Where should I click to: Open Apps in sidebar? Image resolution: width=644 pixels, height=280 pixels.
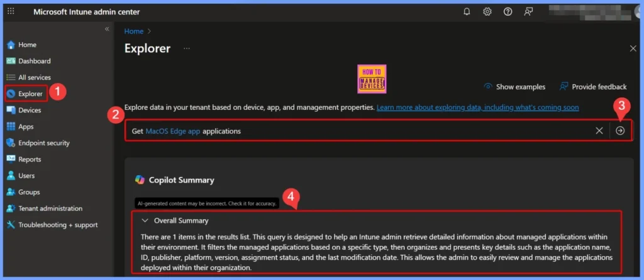(26, 127)
